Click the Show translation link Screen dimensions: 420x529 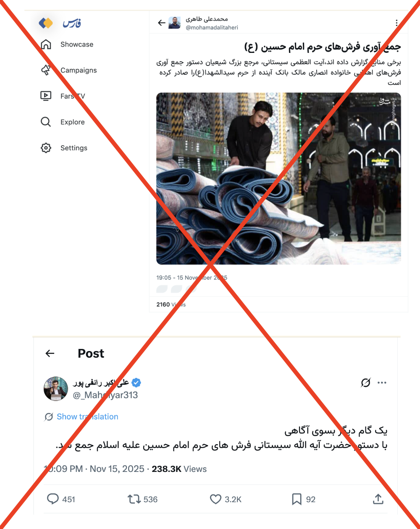point(87,416)
